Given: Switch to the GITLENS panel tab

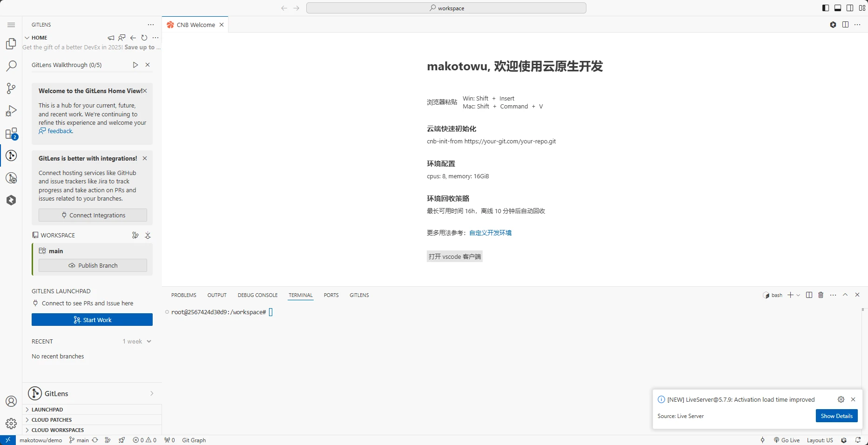Looking at the screenshot, I should tap(359, 295).
